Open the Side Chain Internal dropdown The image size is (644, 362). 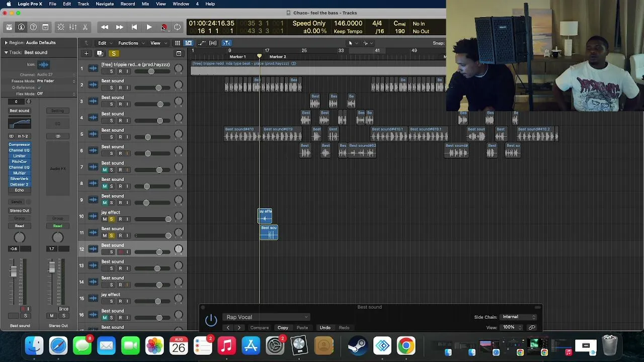518,317
